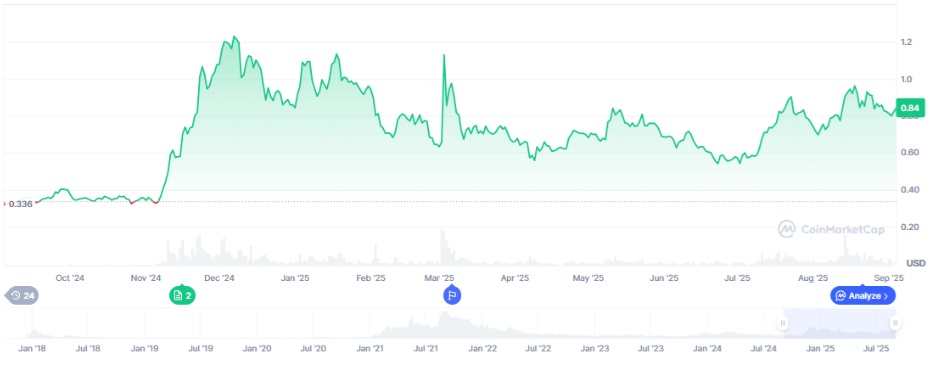
Task: Click Jan '23 on the overview timeline
Action: click(595, 349)
